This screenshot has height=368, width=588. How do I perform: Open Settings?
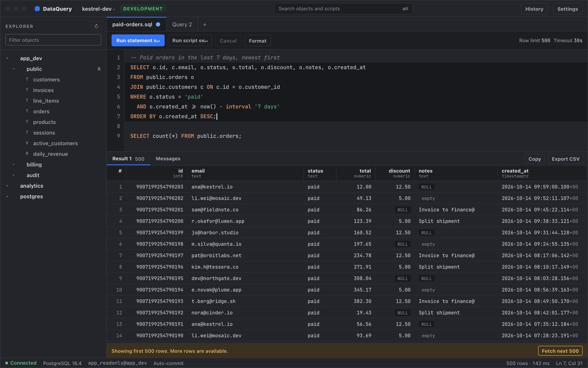[568, 9]
